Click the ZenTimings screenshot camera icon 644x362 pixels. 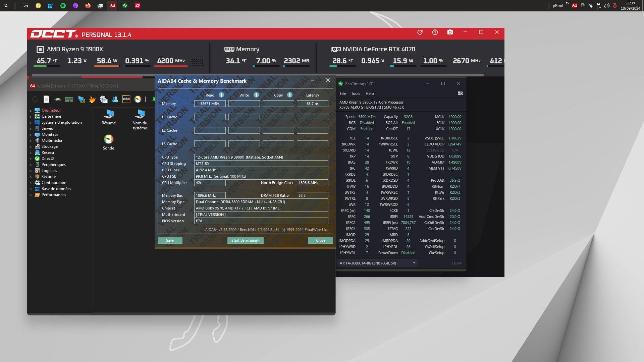click(461, 94)
